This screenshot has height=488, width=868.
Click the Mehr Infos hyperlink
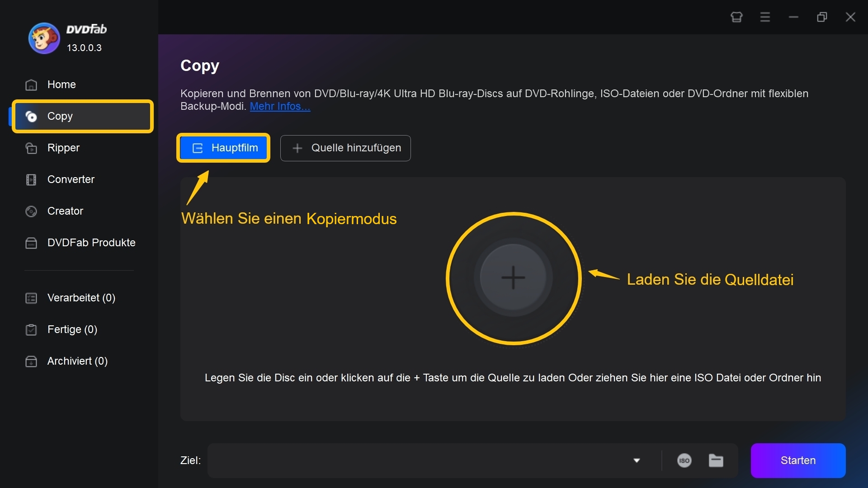[x=279, y=106]
